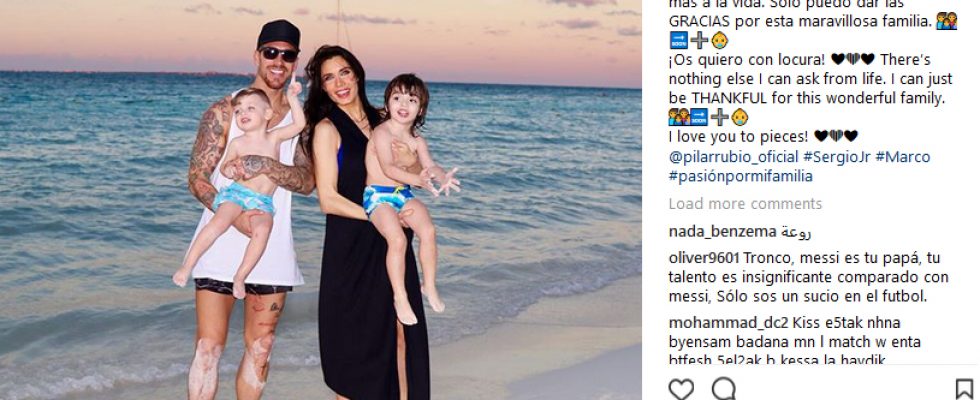The width and height of the screenshot is (980, 400).
Task: Click the word THANKFUL in the caption
Action: pos(730,98)
